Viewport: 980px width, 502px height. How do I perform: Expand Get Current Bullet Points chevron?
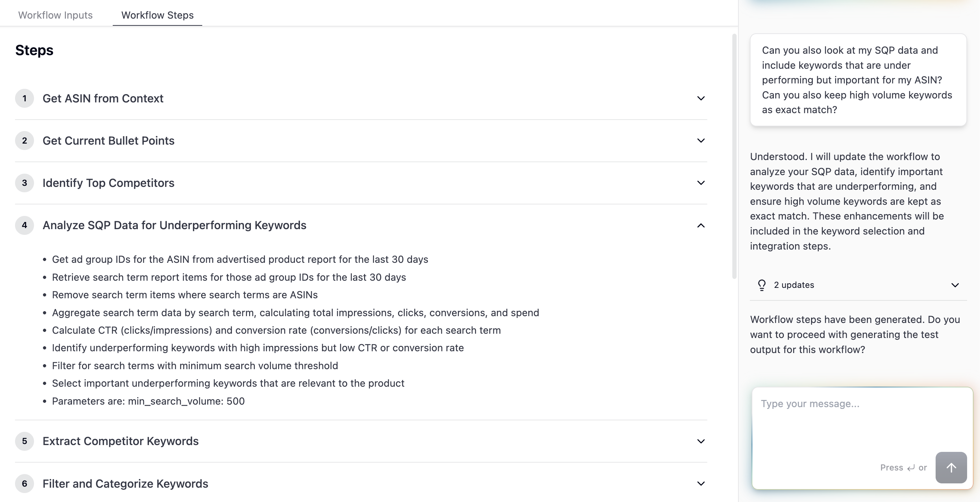[x=701, y=141]
